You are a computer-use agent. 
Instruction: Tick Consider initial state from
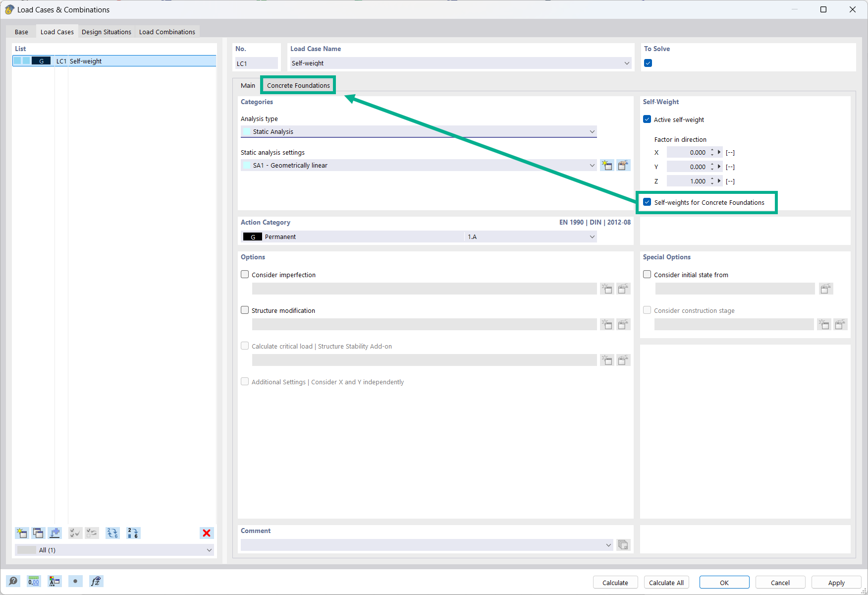pyautogui.click(x=647, y=274)
